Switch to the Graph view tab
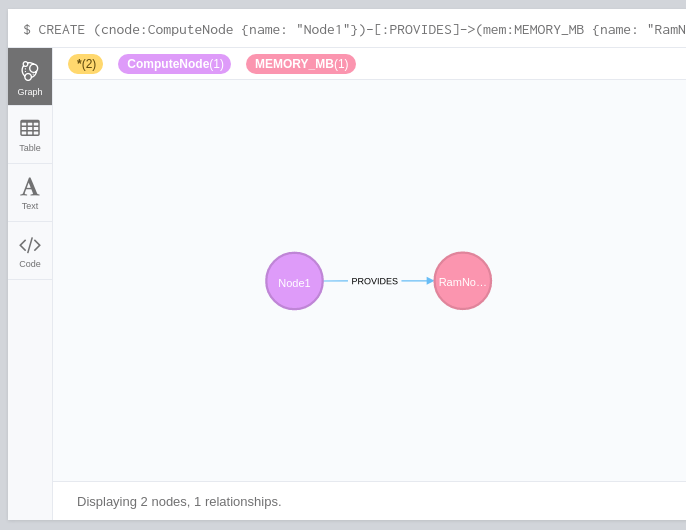The image size is (686, 530). (30, 77)
